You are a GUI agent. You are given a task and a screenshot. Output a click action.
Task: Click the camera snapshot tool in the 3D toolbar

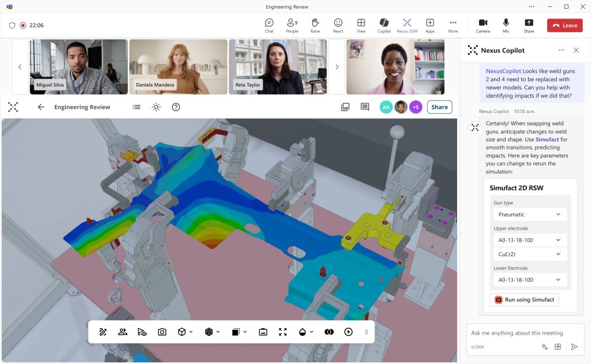tap(162, 332)
